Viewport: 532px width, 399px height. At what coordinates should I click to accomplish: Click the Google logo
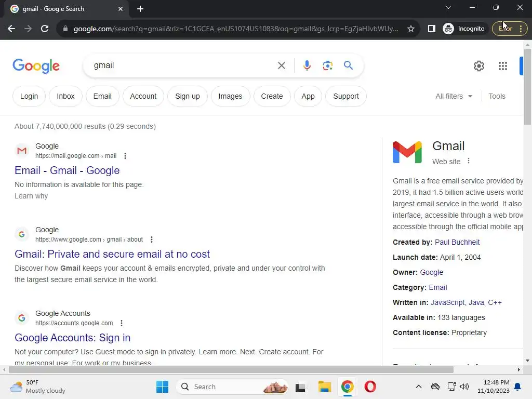pos(36,65)
